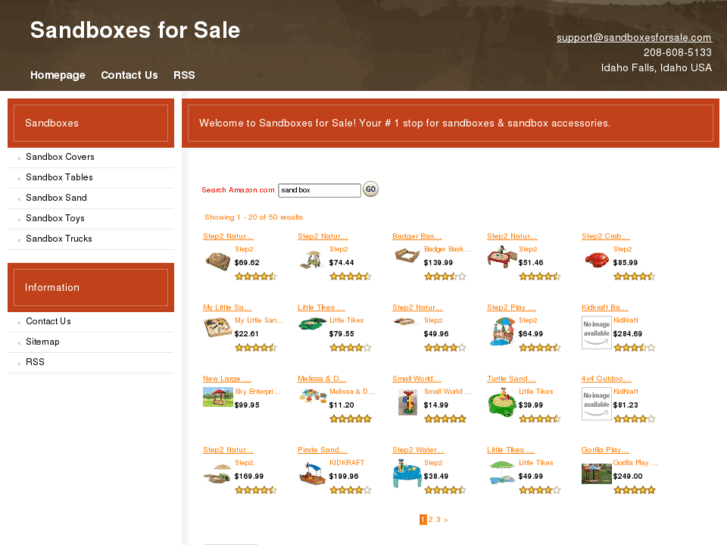
Task: Open the Small World $14.99 toy thumbnail
Action: coord(408,402)
